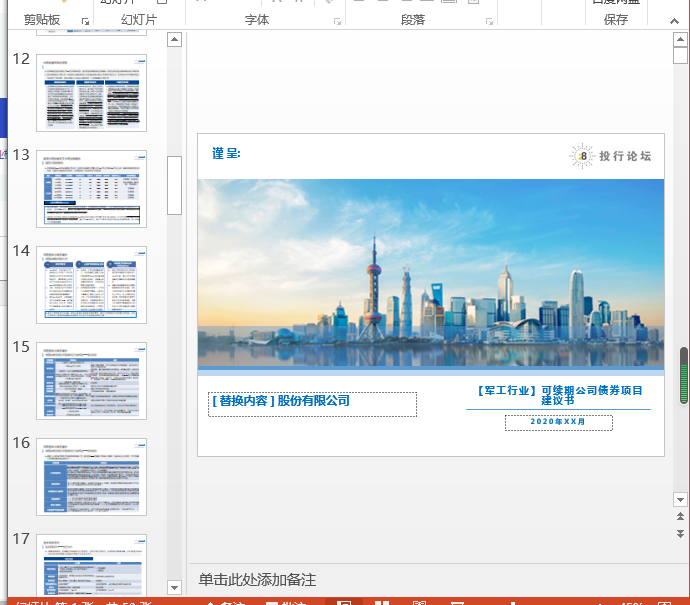Click the 2020年XX月 date text box
This screenshot has height=605, width=690.
tap(558, 422)
